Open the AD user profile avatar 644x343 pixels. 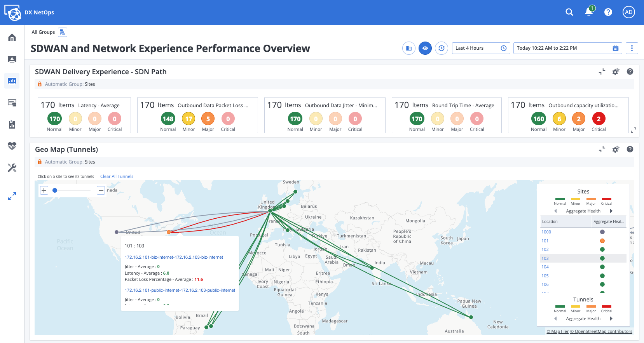coord(628,12)
